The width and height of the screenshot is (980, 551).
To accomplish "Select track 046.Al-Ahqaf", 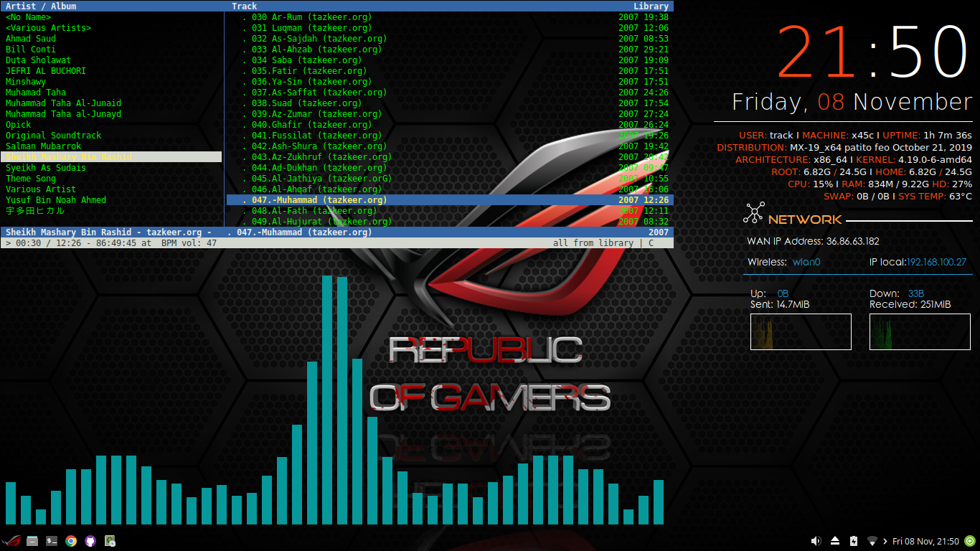I will (x=450, y=189).
